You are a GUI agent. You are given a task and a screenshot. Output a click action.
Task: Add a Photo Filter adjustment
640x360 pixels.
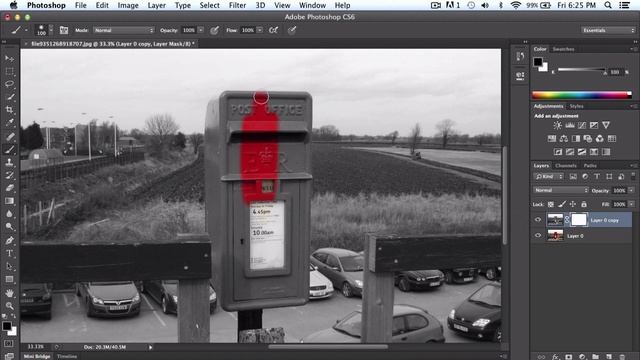click(588, 139)
